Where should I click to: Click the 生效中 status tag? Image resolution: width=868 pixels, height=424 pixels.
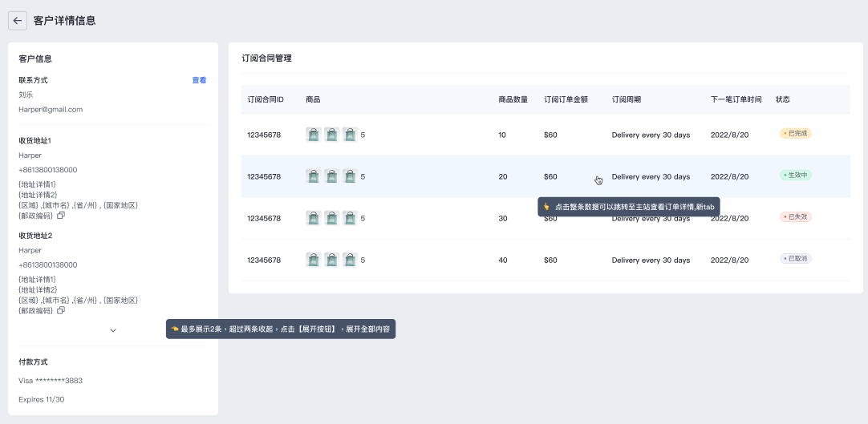tap(795, 175)
